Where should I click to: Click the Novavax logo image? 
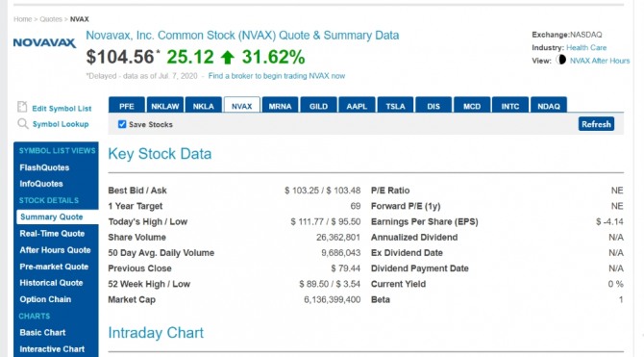tap(45, 42)
